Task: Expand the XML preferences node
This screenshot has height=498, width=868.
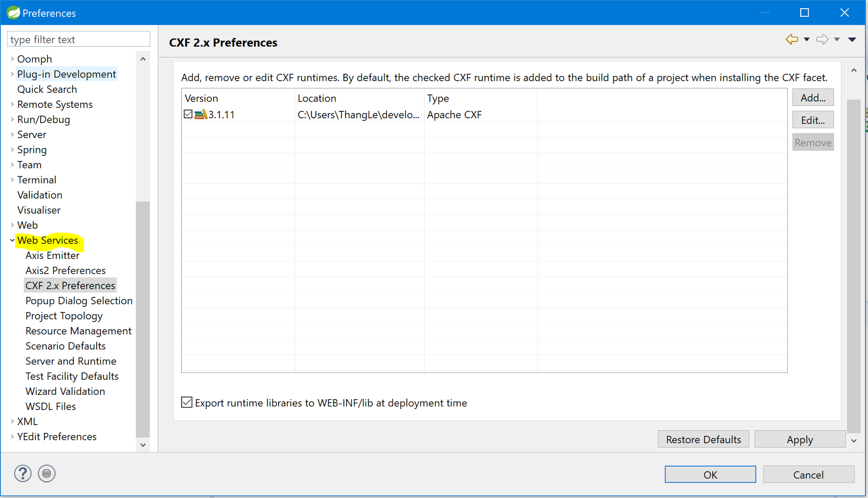Action: 11,421
